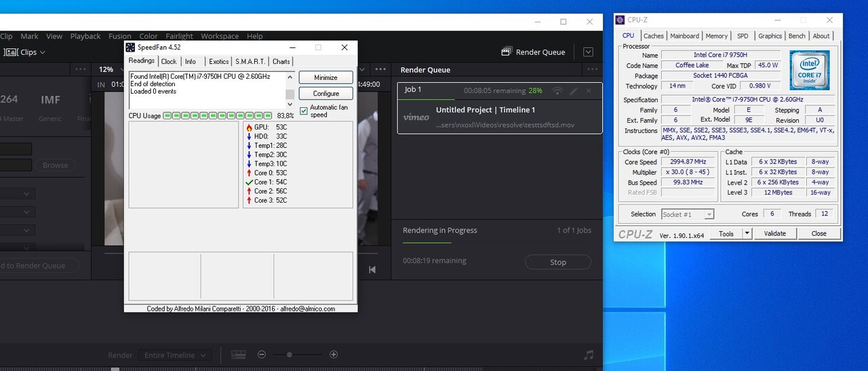Switch to SpeedFan Charts tab

pos(281,61)
